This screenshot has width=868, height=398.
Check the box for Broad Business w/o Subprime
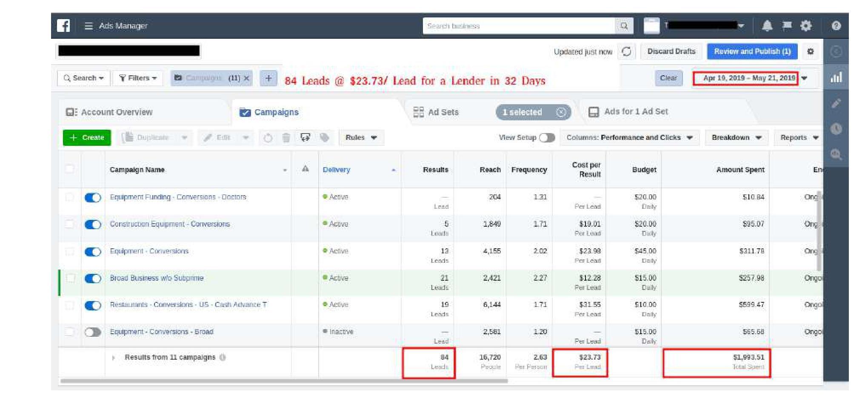(70, 278)
